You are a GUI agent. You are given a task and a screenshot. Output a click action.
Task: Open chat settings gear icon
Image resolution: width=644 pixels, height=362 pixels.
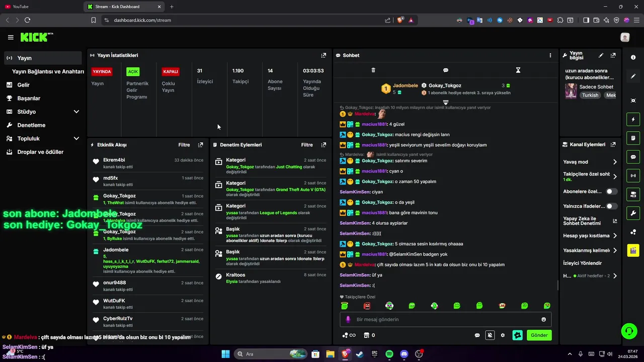pos(503,335)
